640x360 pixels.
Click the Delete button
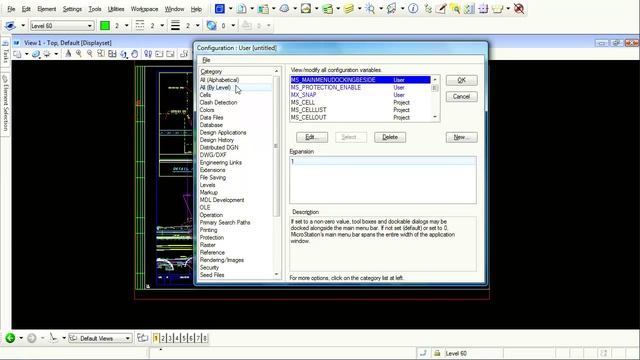click(390, 137)
